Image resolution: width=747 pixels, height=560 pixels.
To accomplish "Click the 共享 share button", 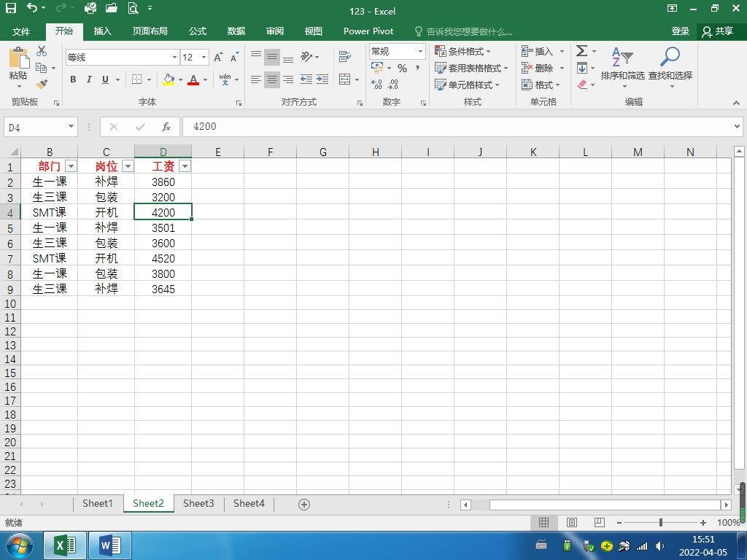I will [x=718, y=31].
